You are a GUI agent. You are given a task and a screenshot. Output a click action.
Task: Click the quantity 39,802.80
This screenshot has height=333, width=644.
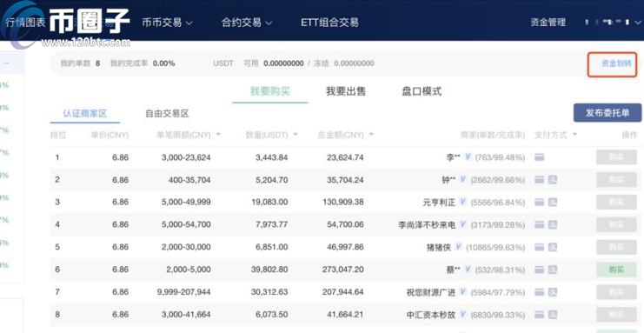coord(269,270)
